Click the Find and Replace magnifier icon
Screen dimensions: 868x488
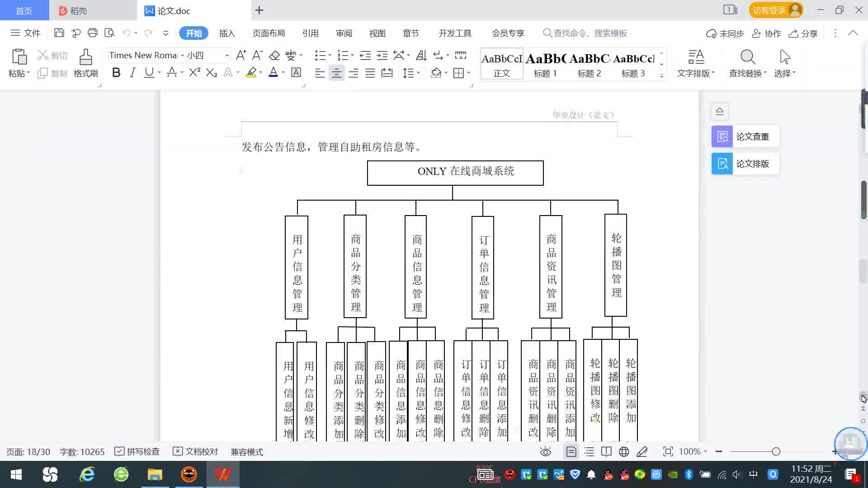(x=748, y=57)
